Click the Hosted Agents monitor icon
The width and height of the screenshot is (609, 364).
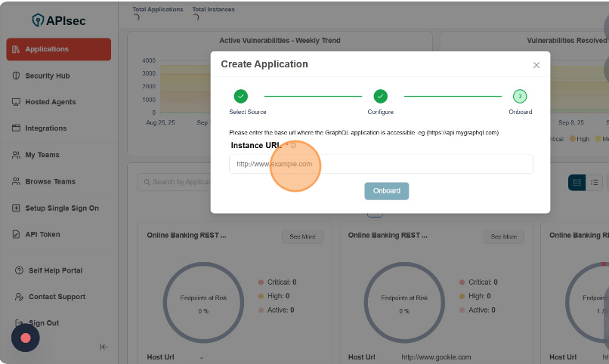17,102
